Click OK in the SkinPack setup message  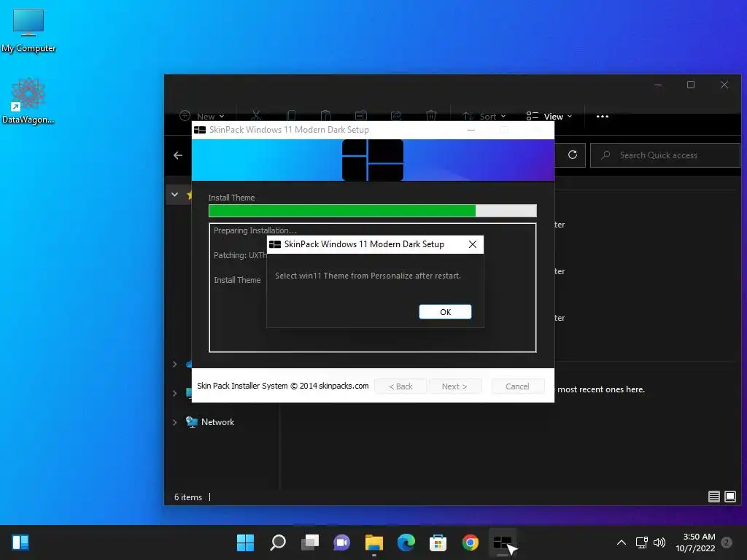point(445,312)
